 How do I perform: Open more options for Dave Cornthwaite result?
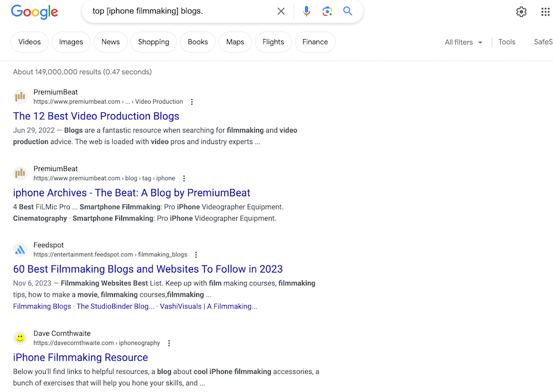tap(169, 343)
